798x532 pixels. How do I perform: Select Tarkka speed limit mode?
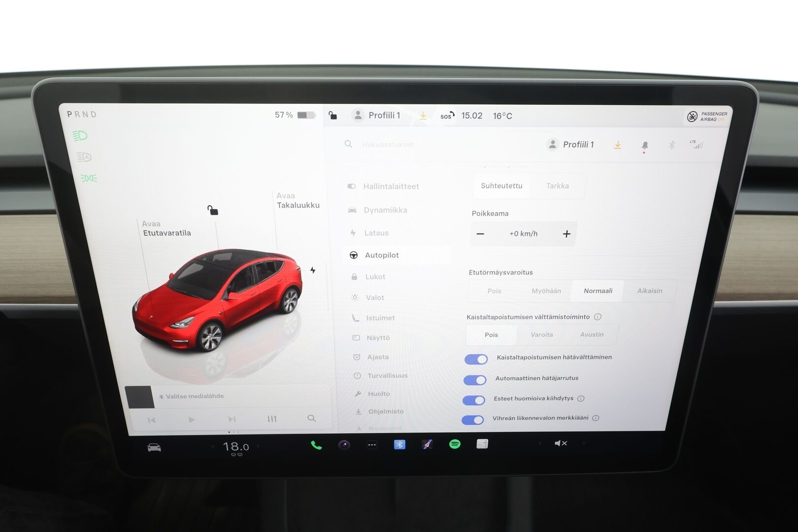[558, 186]
